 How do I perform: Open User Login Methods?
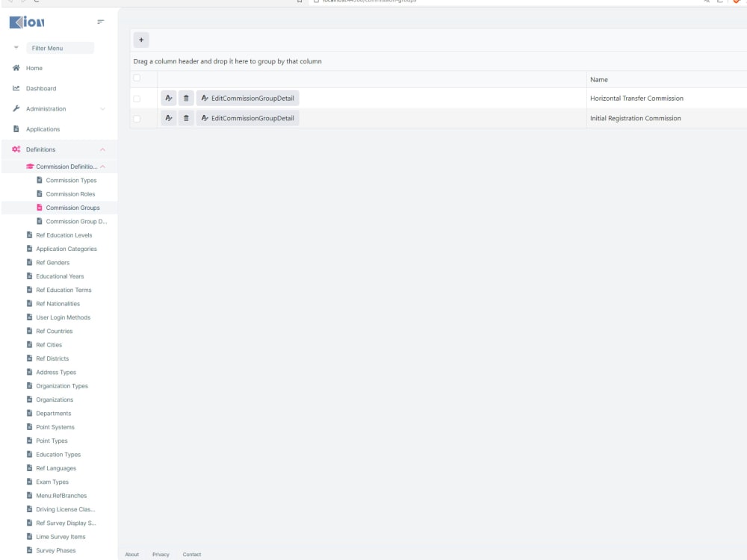pos(63,317)
